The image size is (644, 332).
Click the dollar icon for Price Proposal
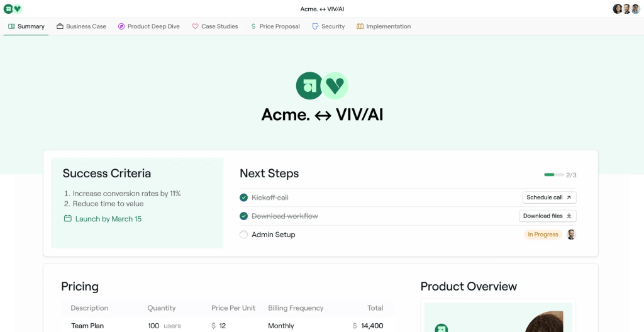253,26
